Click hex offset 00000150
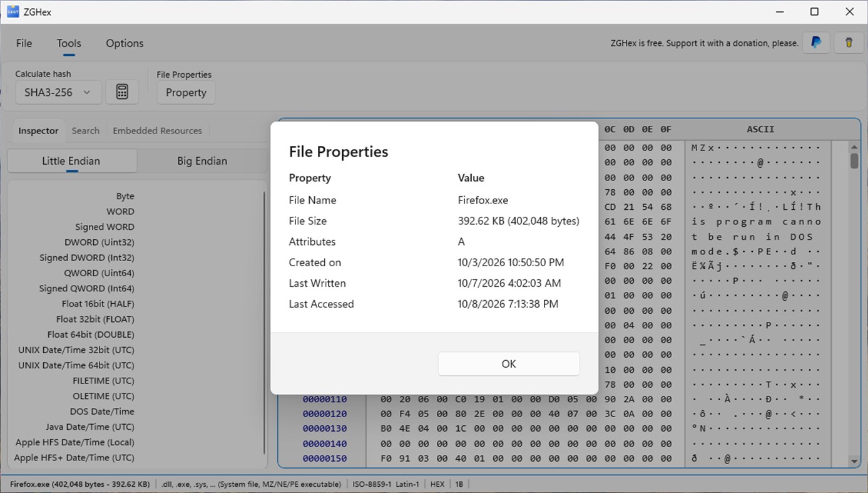 (324, 459)
